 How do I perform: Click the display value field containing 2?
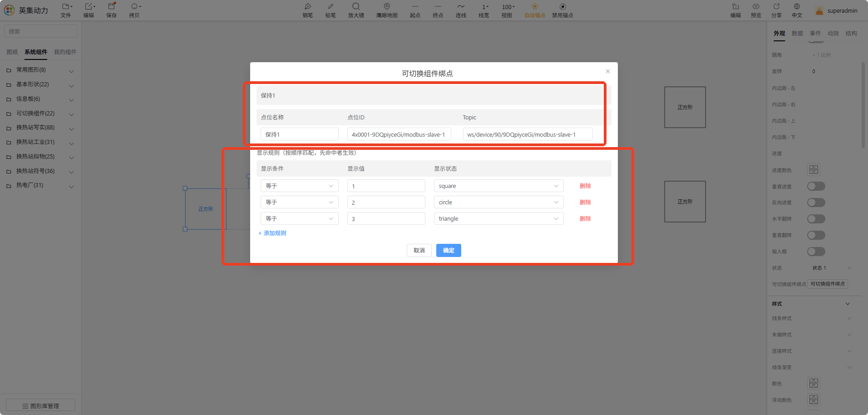(x=386, y=202)
